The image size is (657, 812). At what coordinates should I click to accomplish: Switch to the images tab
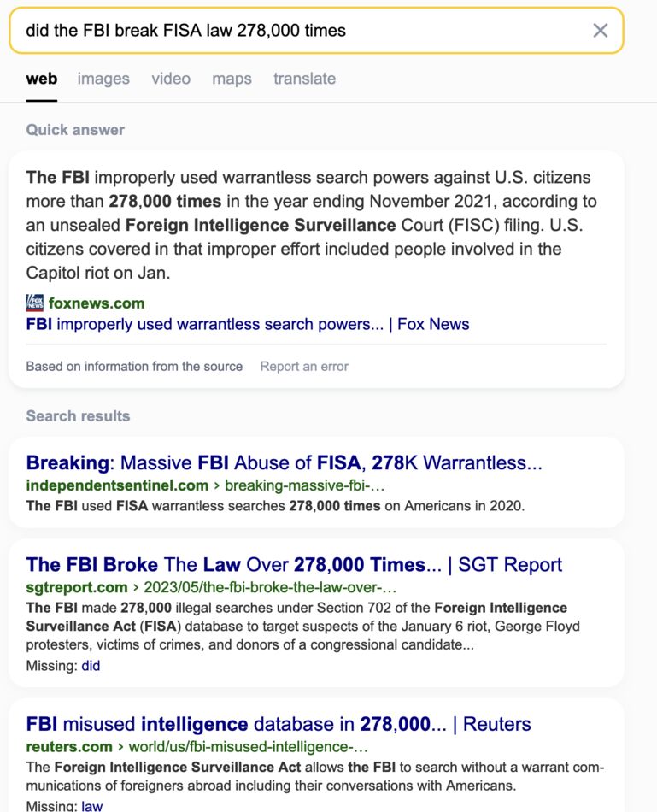click(x=103, y=78)
